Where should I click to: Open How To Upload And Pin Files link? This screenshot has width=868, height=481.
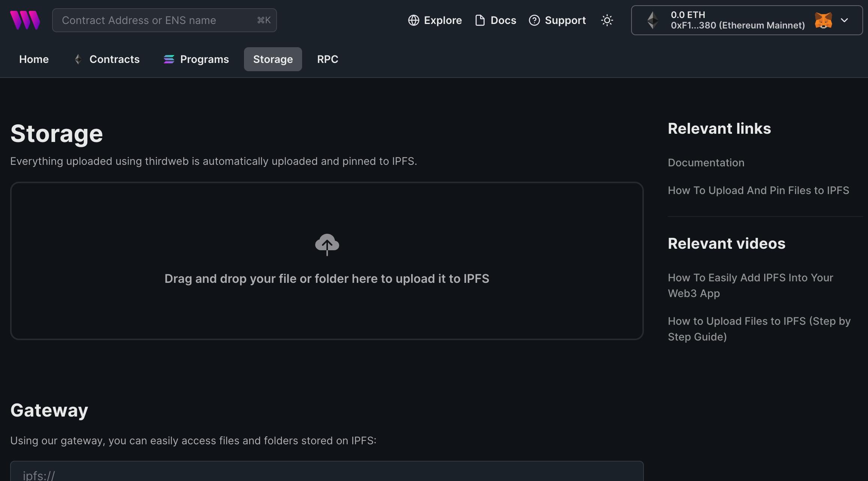[x=758, y=190]
